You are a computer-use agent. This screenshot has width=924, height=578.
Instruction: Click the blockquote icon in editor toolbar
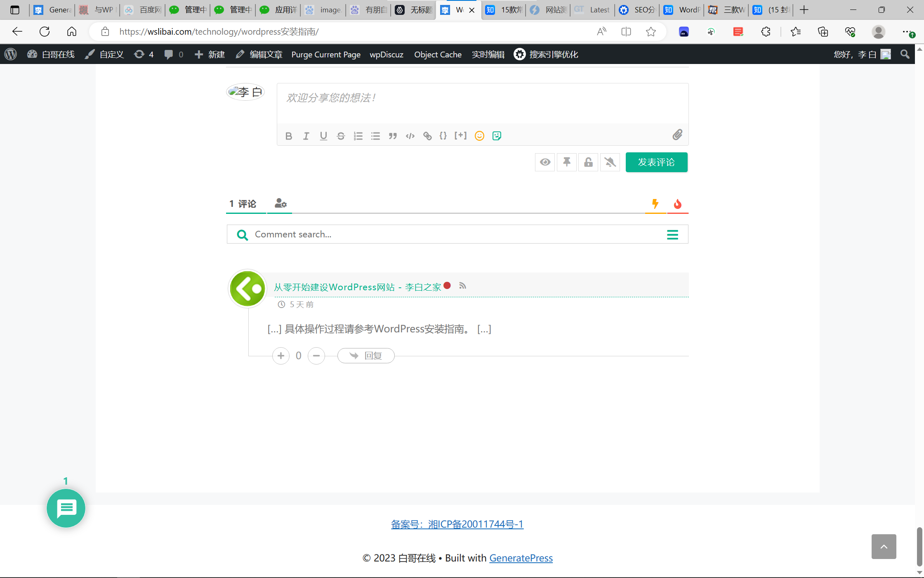coord(393,136)
